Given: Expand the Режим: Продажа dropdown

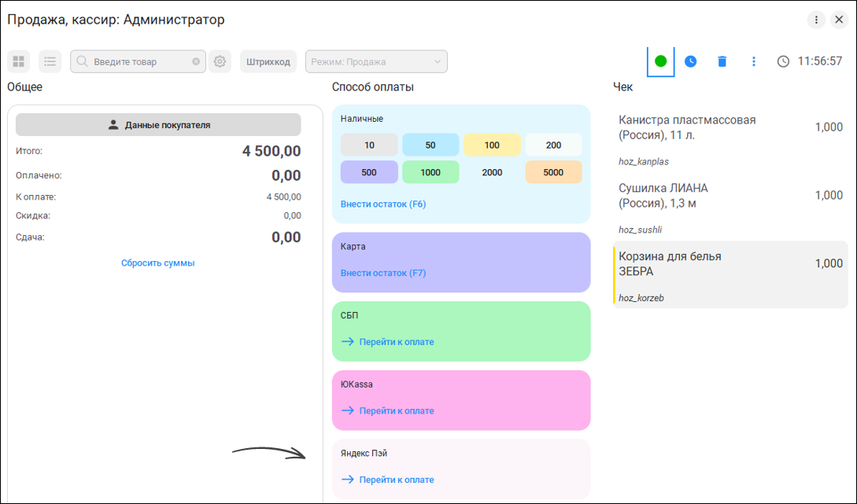Looking at the screenshot, I should pos(376,61).
